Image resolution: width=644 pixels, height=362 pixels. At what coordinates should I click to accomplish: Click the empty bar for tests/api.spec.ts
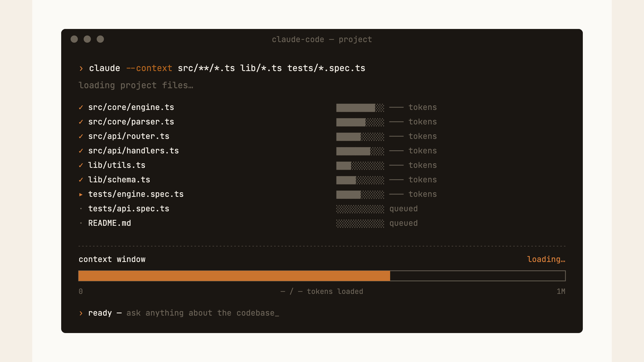point(360,209)
